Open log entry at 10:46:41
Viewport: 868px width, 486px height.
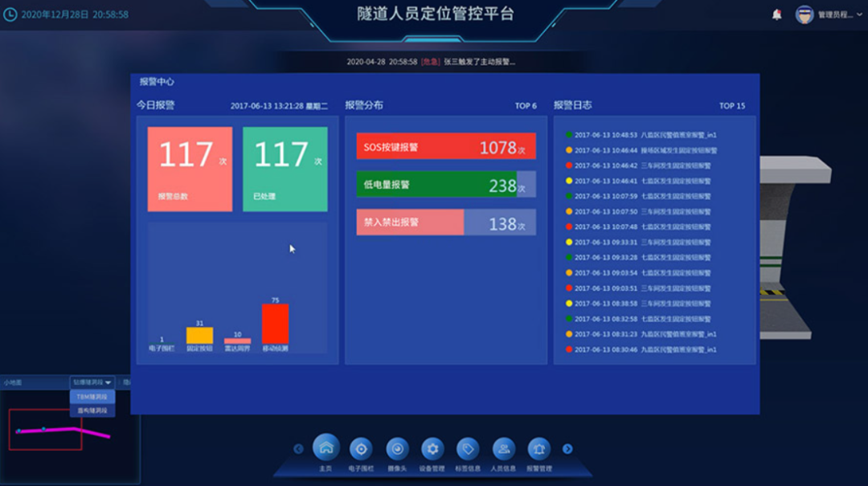pyautogui.click(x=637, y=181)
